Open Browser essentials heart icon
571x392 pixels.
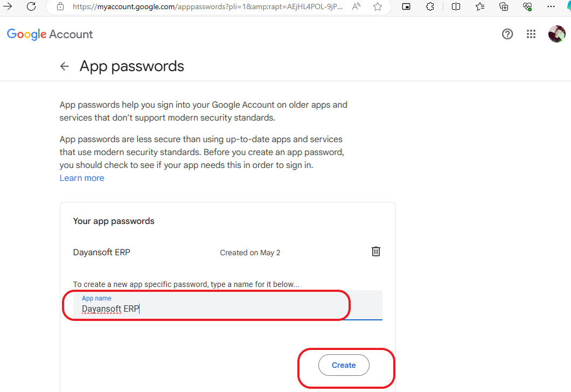527,6
